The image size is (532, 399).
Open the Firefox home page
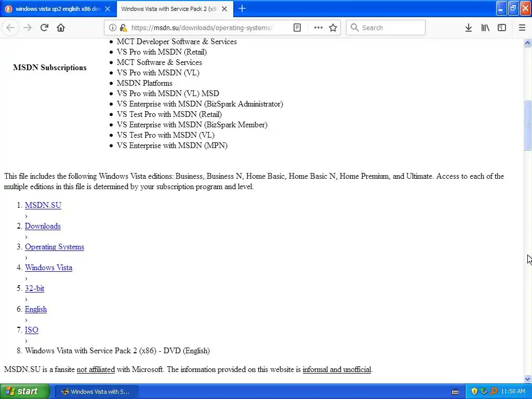[61, 28]
